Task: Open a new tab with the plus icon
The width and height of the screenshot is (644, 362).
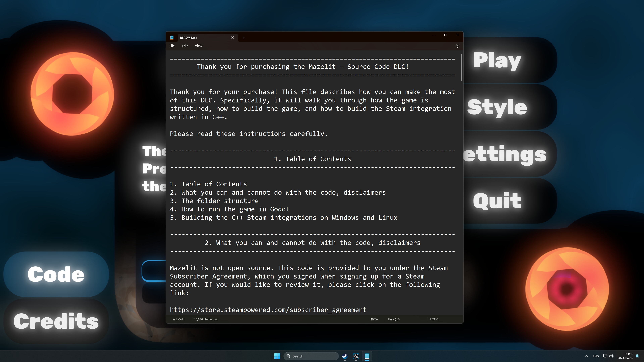Action: tap(244, 38)
